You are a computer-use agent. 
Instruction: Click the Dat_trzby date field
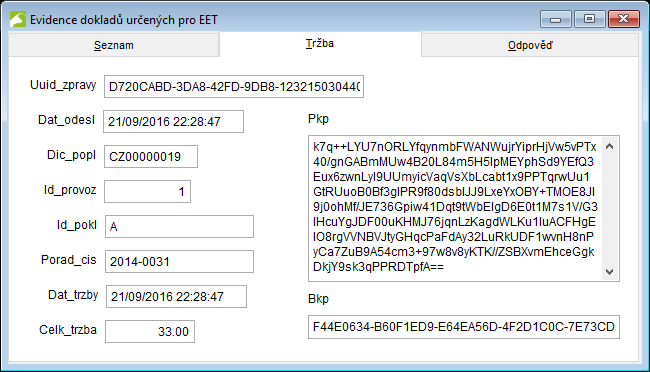(176, 297)
